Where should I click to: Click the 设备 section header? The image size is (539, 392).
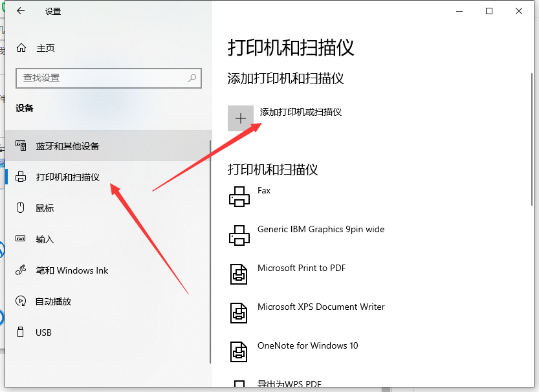point(24,108)
